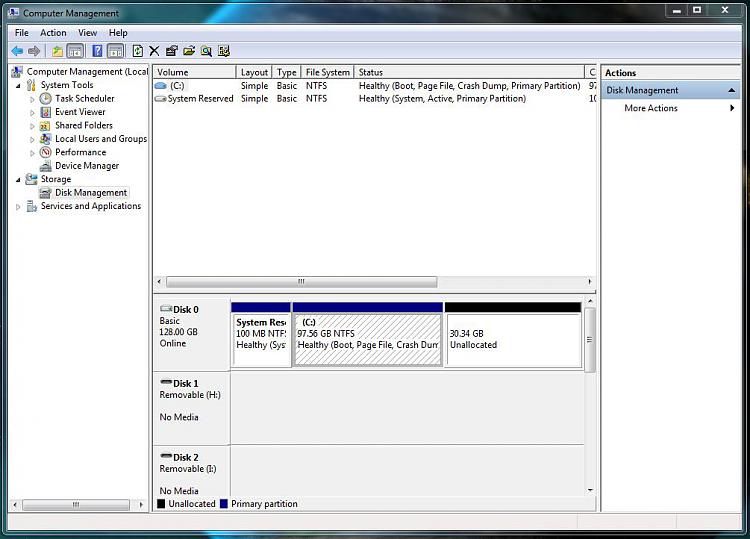Click the black Unallocated legend swatch
Screen dimensions: 750x539
(161, 504)
